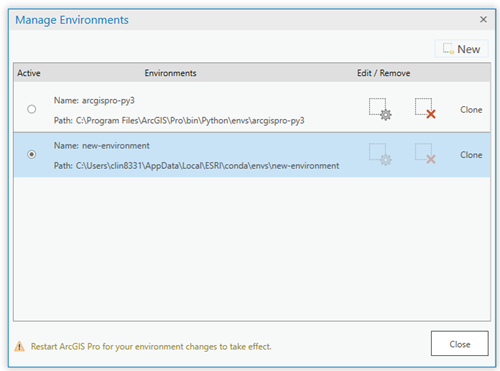Select the text 'Name: arcgispro-py3'

(94, 101)
